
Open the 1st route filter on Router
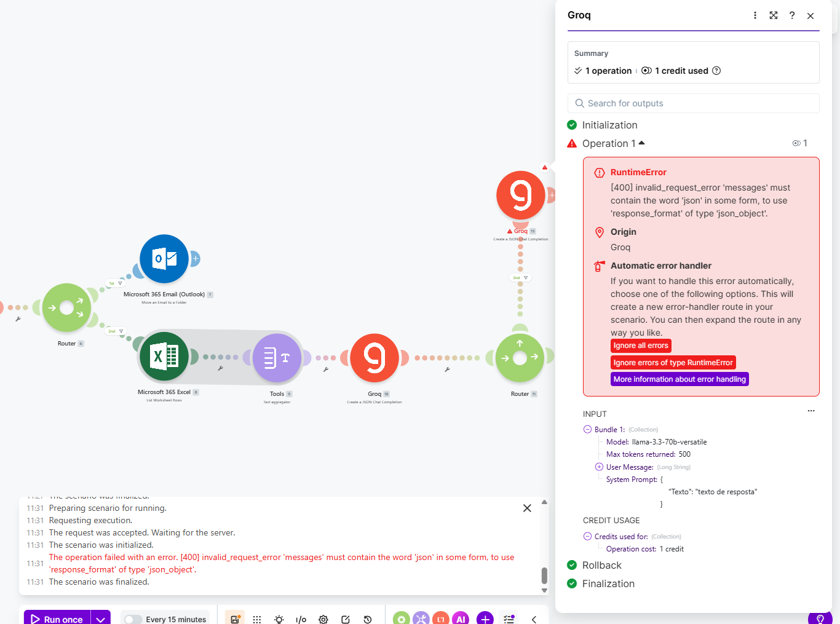[115, 283]
